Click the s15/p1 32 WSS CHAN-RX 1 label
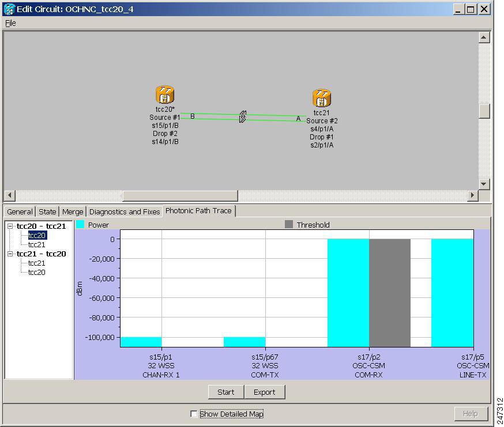504x427 pixels. (161, 366)
